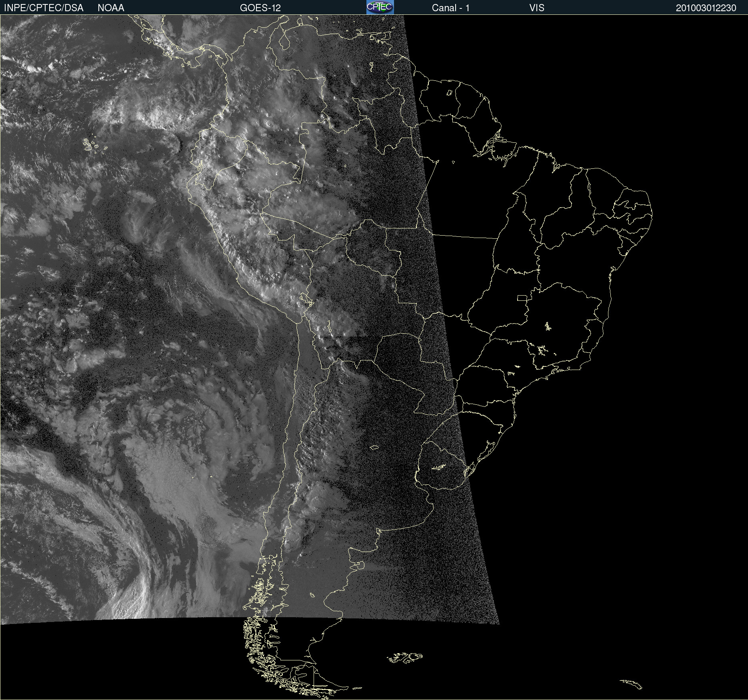This screenshot has height=700, width=748.
Task: Click the 'Canal - 1' label
Action: 451,8
